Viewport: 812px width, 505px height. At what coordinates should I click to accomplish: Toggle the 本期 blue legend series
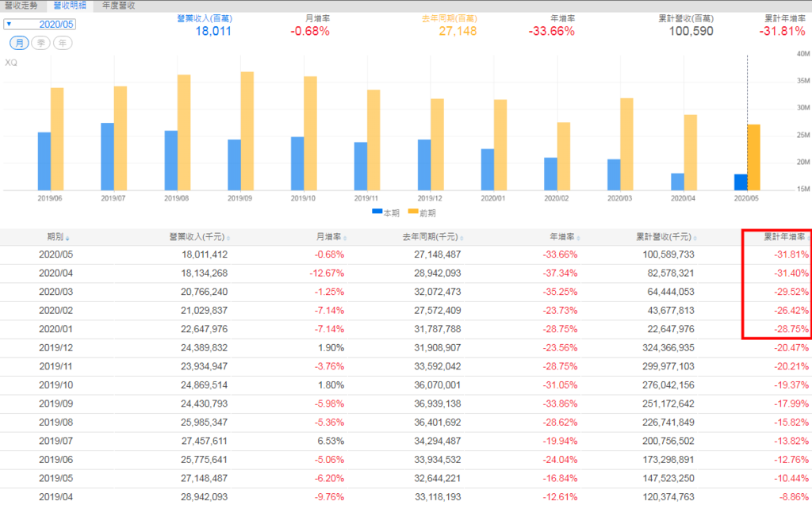[x=386, y=213]
